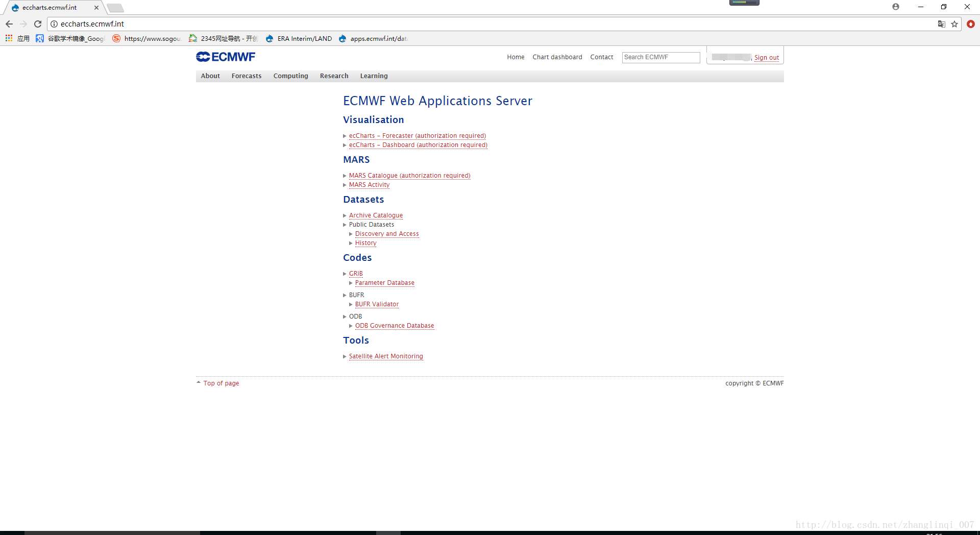
Task: Open the Chart dashboard link
Action: tap(557, 57)
